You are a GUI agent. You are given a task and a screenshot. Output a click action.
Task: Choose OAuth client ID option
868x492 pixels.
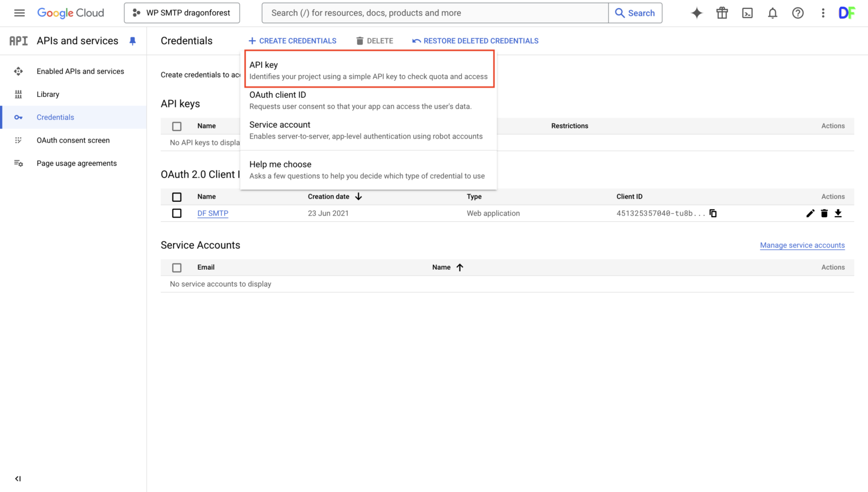tap(368, 100)
